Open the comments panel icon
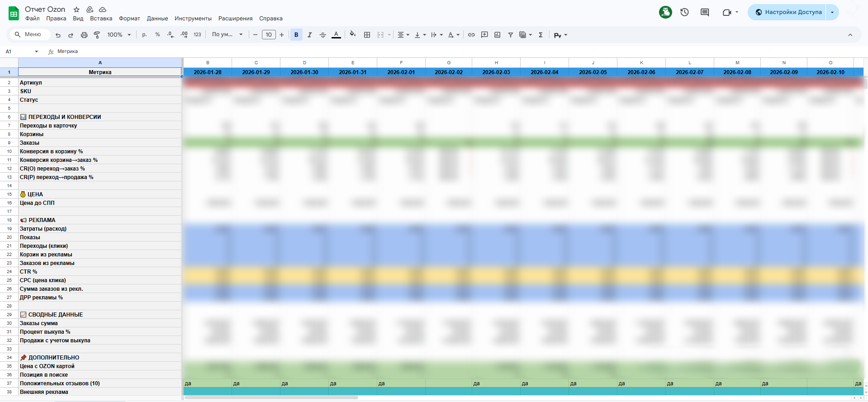868x402 pixels. pyautogui.click(x=705, y=12)
